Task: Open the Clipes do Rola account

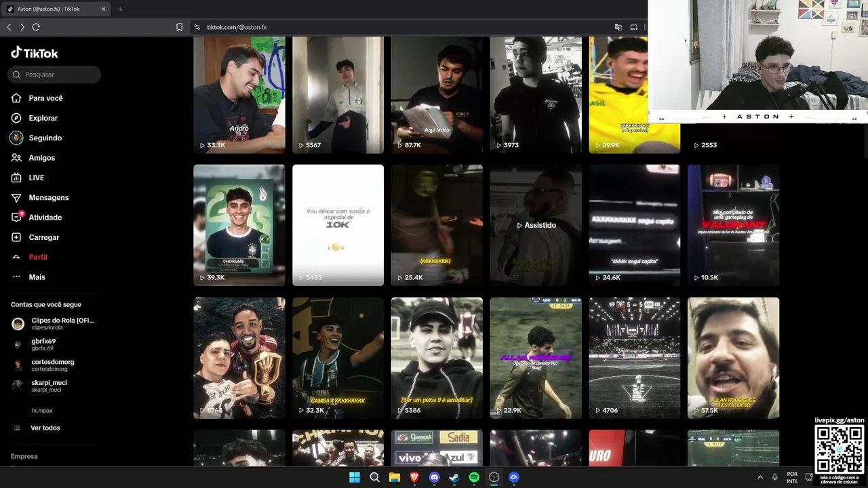Action: 53,323
